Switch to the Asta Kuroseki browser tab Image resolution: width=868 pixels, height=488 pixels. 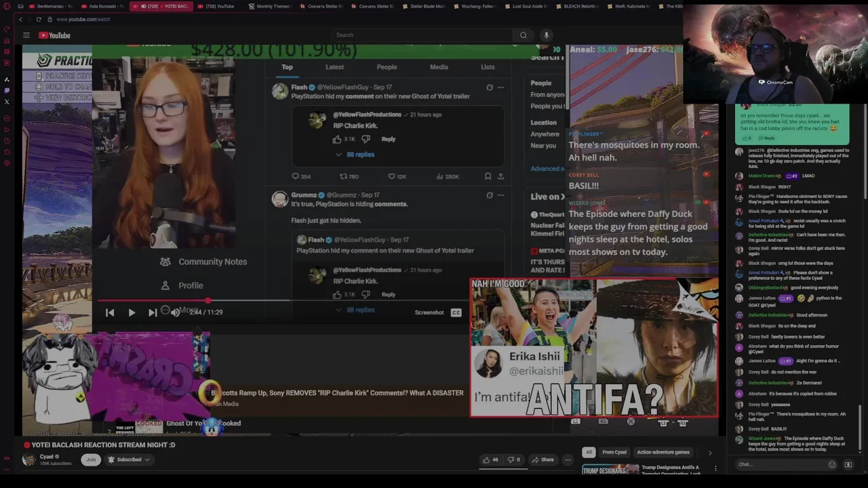[102, 6]
